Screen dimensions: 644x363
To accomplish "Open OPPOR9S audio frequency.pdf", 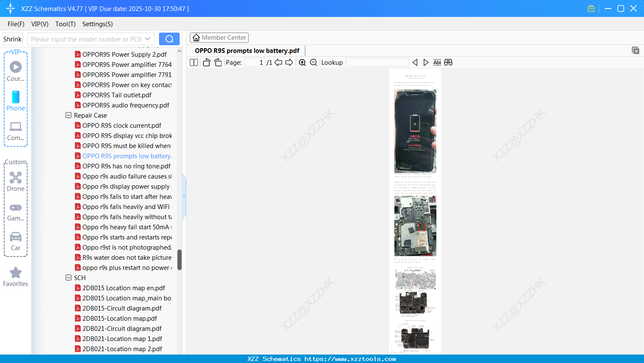I will point(122,105).
